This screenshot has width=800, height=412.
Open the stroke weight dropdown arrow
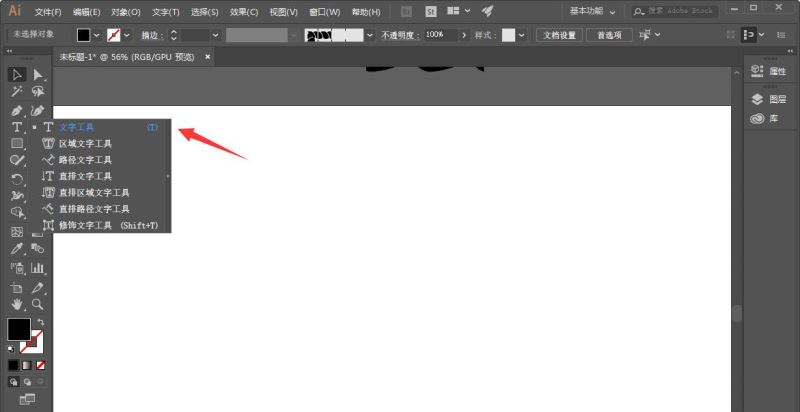pos(215,35)
